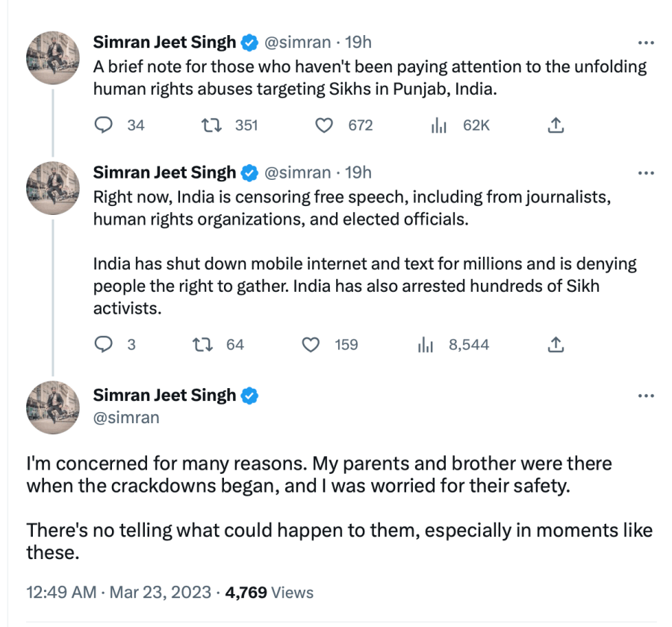Screen dimensions: 672x627
Task: View analytics of the 62K views tweet
Action: pyautogui.click(x=438, y=125)
